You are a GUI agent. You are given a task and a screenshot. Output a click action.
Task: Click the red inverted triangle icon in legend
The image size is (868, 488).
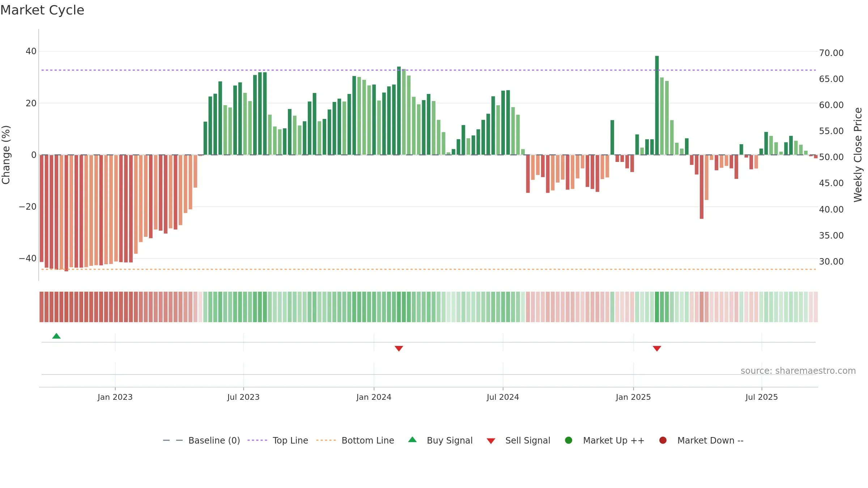tap(491, 441)
